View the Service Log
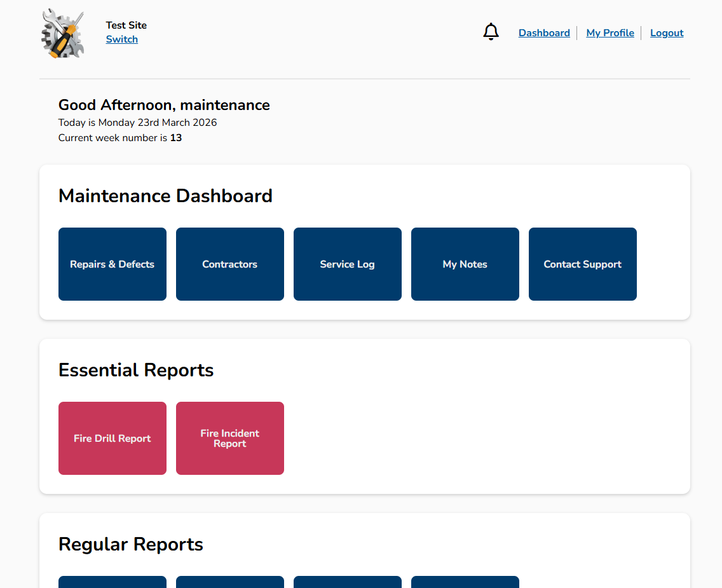The height and width of the screenshot is (588, 722). click(347, 264)
